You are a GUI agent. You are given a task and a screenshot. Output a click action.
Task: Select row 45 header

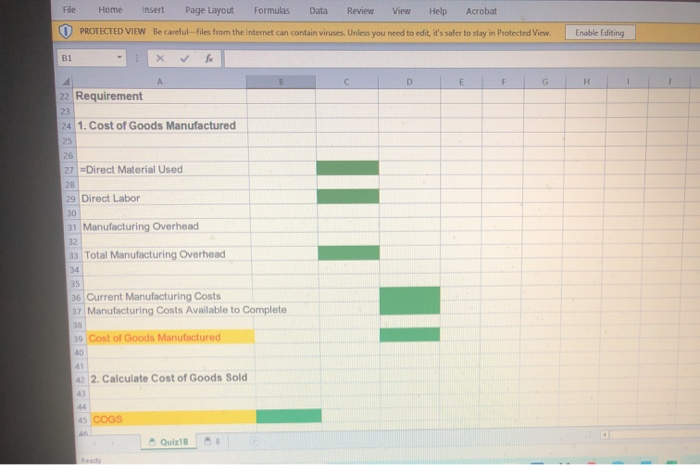tap(83, 420)
